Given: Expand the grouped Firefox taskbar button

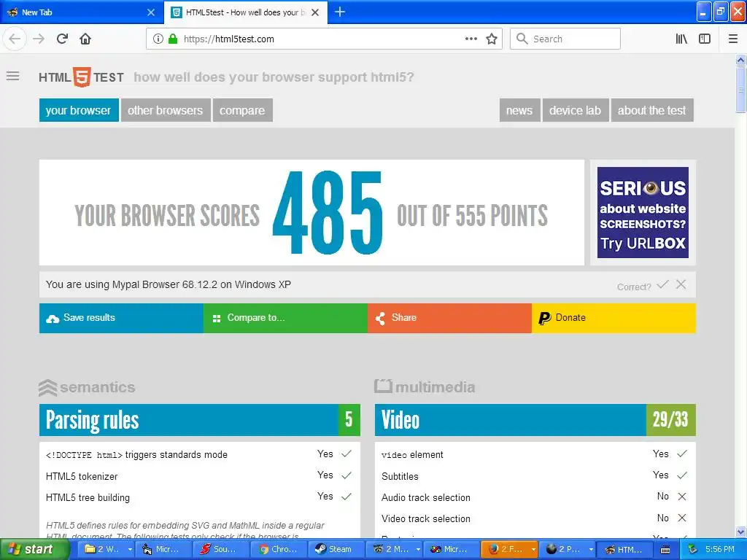Looking at the screenshot, I should pyautogui.click(x=509, y=550).
